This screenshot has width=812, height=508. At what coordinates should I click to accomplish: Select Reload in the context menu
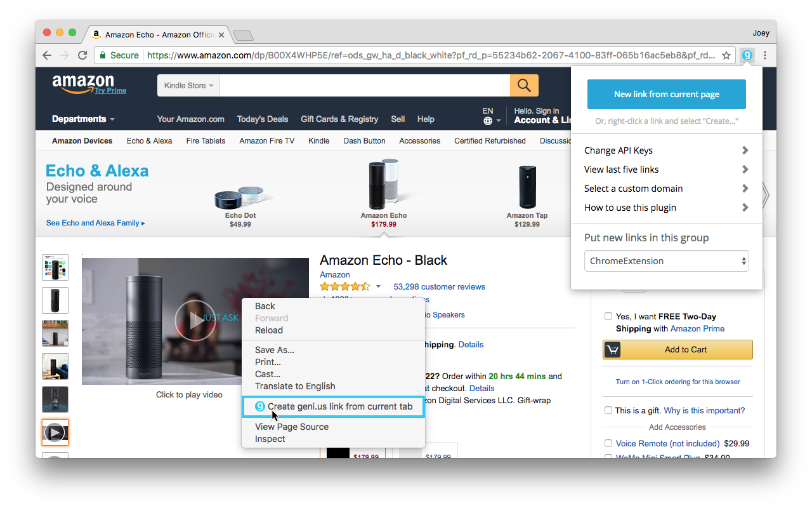click(333, 330)
